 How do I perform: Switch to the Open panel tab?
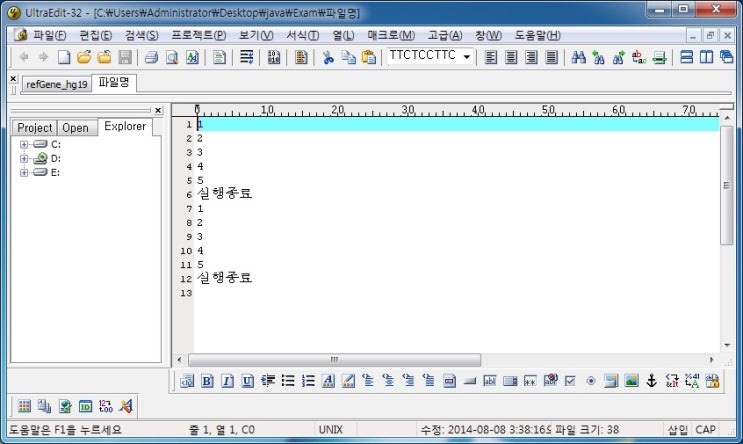[x=75, y=128]
